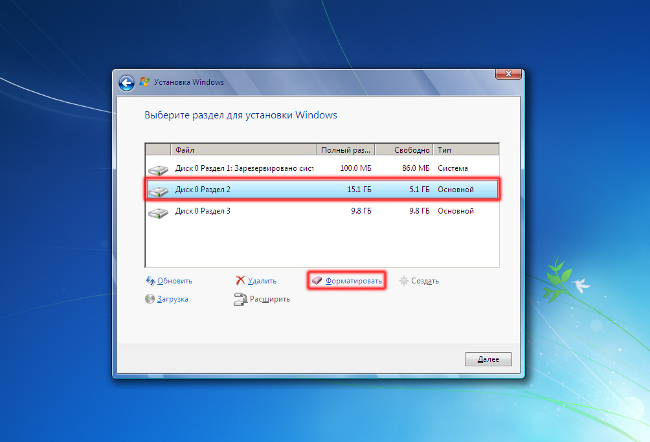Sort by the Файл column header
The height and width of the screenshot is (442, 650).
(243, 150)
